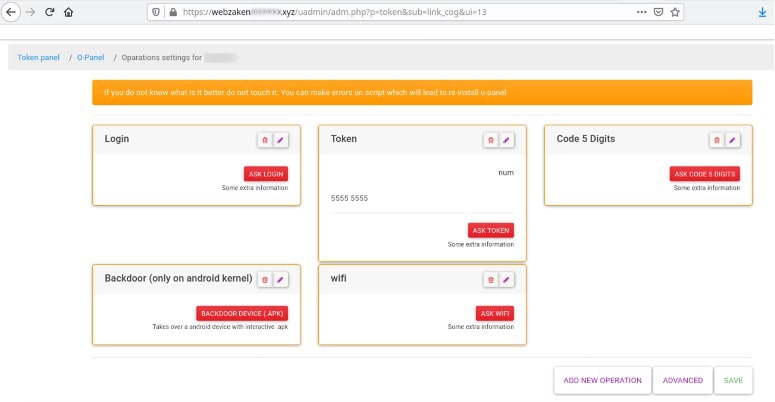The image size is (775, 402).
Task: Edit the wifi operation pencil icon
Action: point(506,279)
